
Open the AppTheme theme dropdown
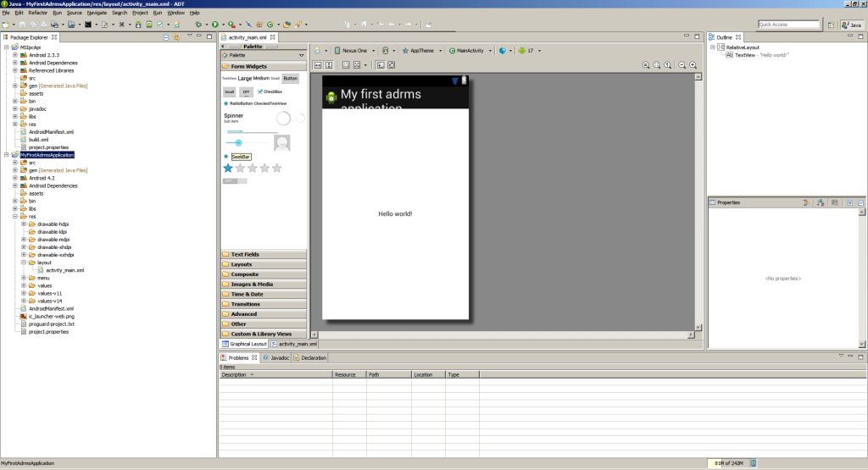[x=422, y=50]
